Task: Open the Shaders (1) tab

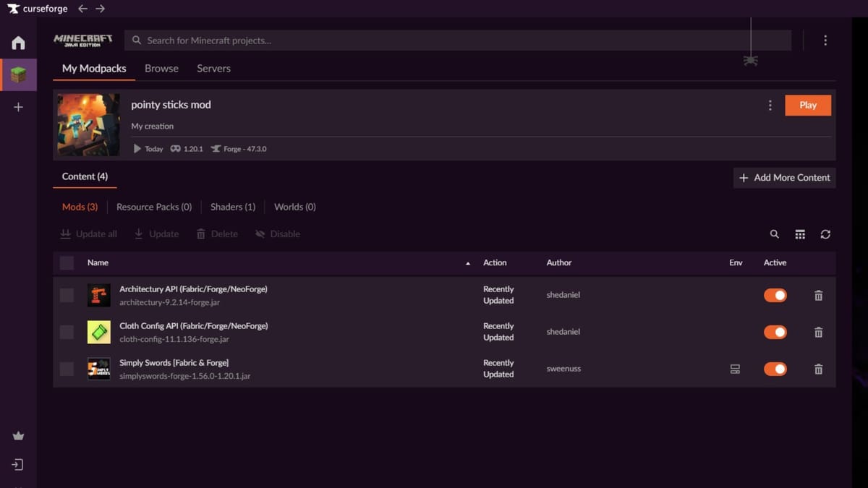Action: (x=233, y=207)
